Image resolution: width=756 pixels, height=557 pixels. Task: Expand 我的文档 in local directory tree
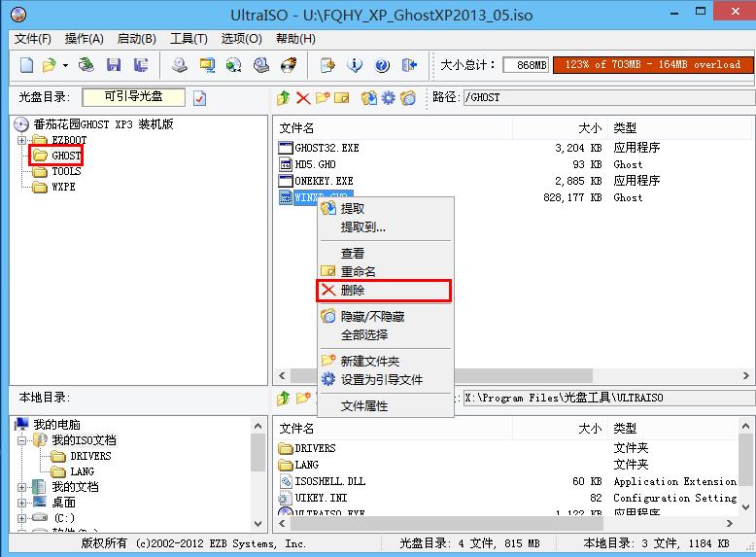(22, 487)
